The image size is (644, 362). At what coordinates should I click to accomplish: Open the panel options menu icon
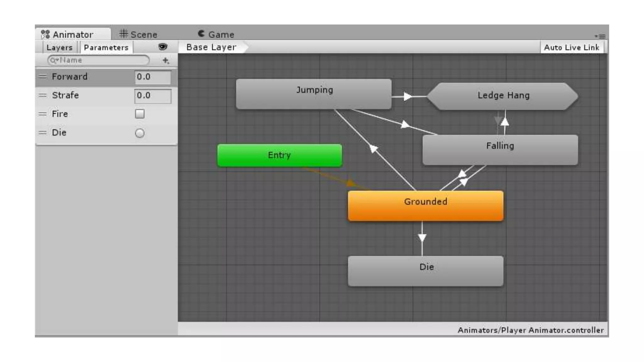600,36
